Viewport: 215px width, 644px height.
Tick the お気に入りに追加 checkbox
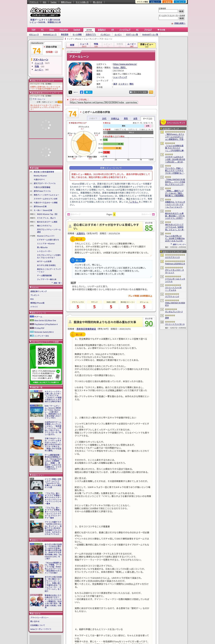tap(131, 92)
